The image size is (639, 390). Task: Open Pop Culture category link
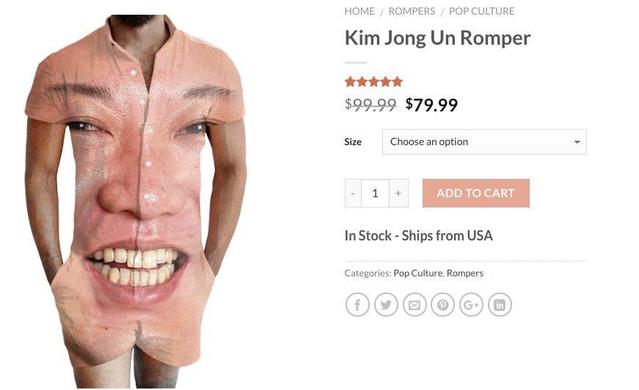(418, 273)
